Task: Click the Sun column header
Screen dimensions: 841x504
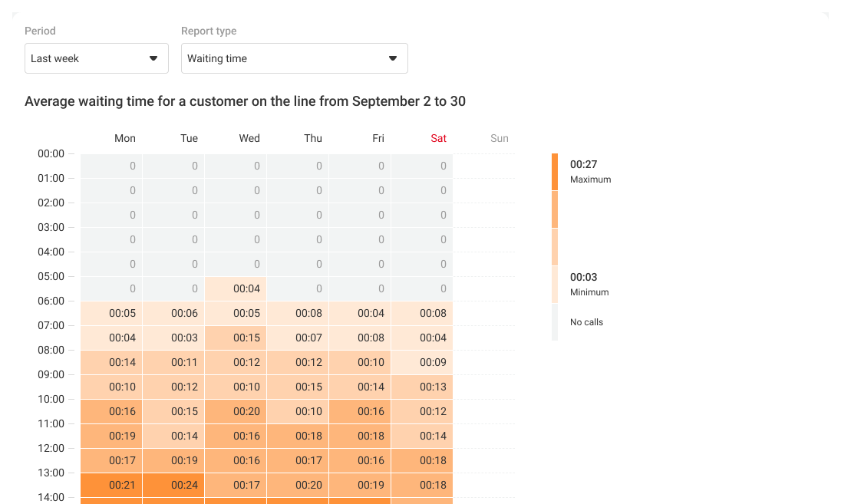Action: (499, 139)
